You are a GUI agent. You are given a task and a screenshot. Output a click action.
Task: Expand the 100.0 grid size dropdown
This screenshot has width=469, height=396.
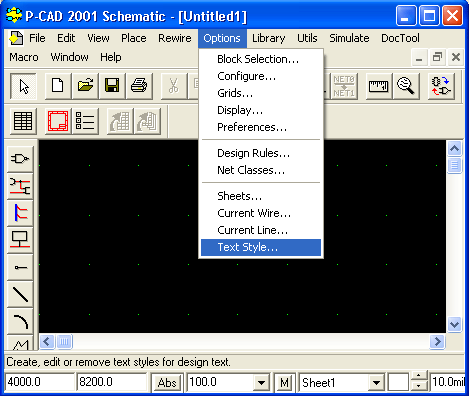coord(261,383)
